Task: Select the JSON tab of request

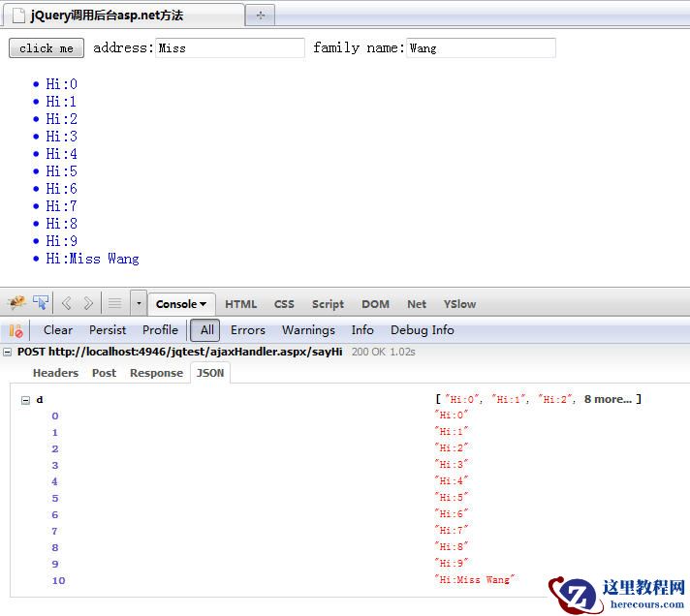Action: (210, 373)
